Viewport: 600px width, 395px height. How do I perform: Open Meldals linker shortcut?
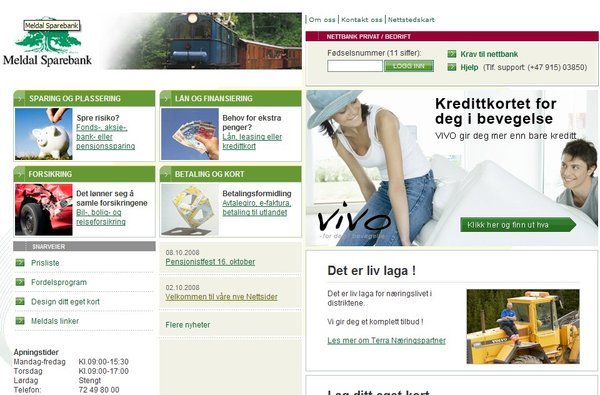(55, 321)
